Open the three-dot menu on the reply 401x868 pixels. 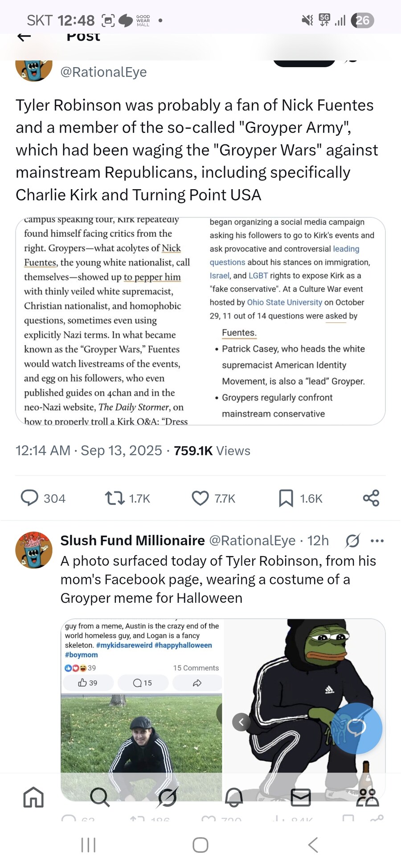(x=377, y=541)
